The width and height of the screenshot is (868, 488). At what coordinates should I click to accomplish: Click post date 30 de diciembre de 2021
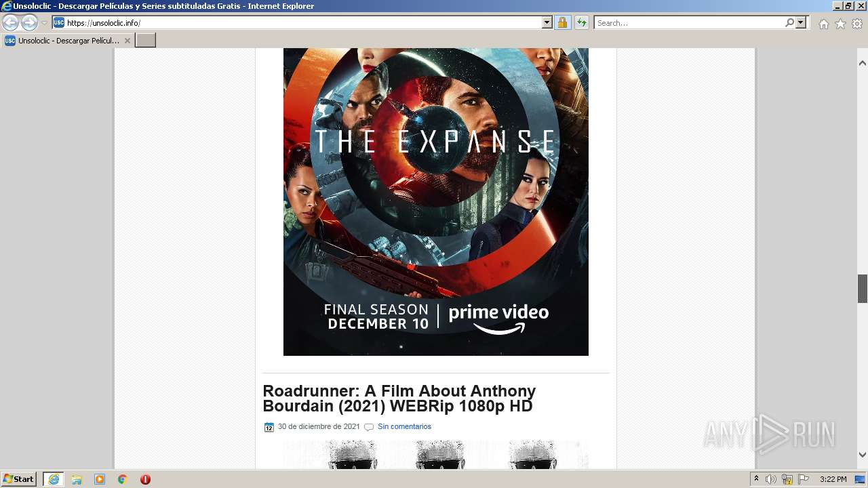pos(319,427)
